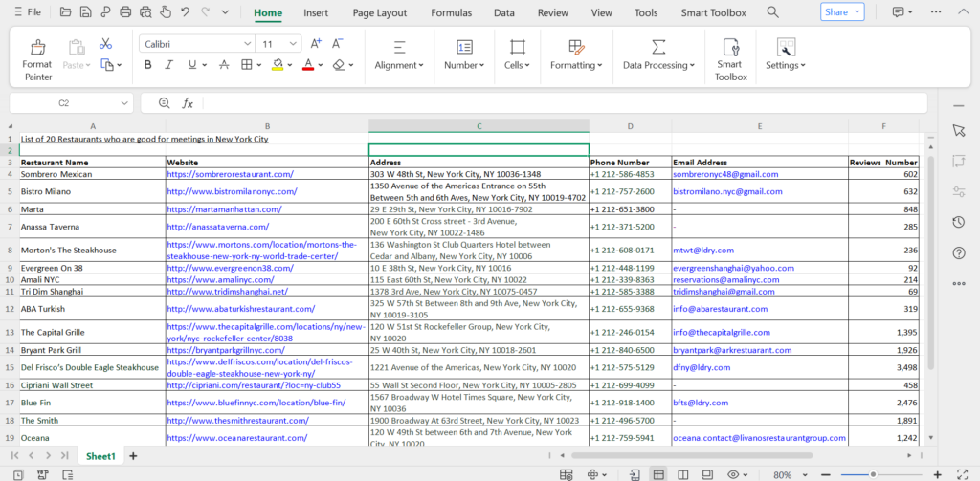Open the Calibri font name dropdown
980x481 pixels.
click(x=248, y=44)
